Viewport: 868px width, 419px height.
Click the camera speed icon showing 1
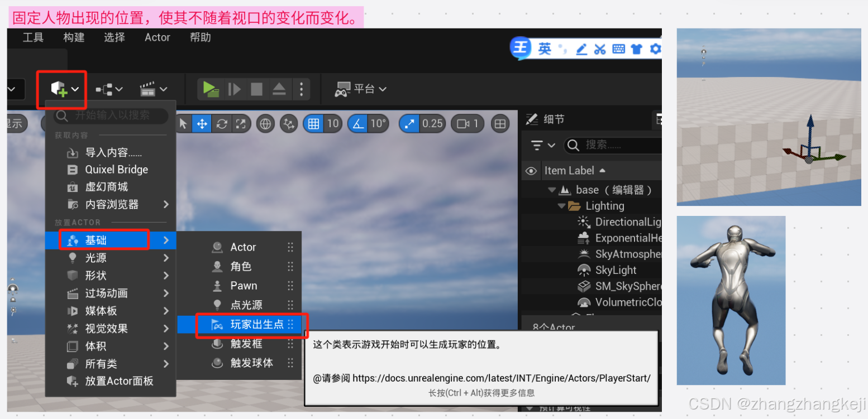[x=467, y=123]
